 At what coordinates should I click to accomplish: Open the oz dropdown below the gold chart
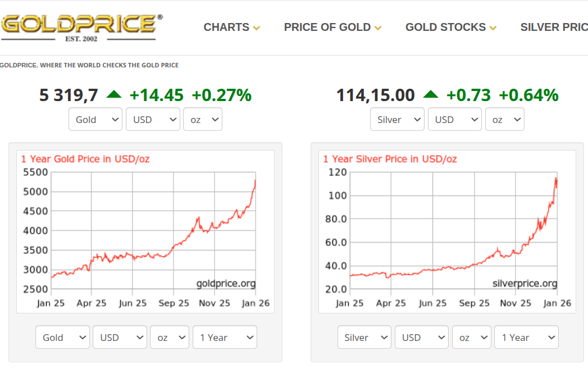(x=170, y=337)
